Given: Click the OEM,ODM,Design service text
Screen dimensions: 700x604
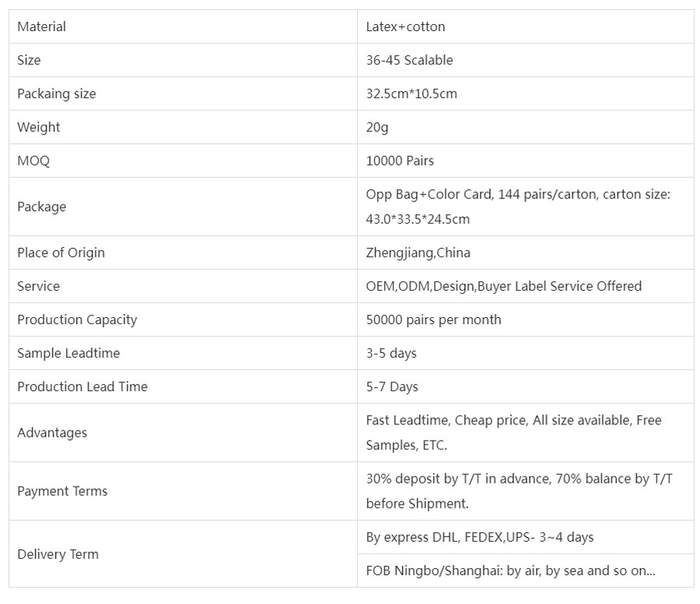Looking at the screenshot, I should coord(503,286).
